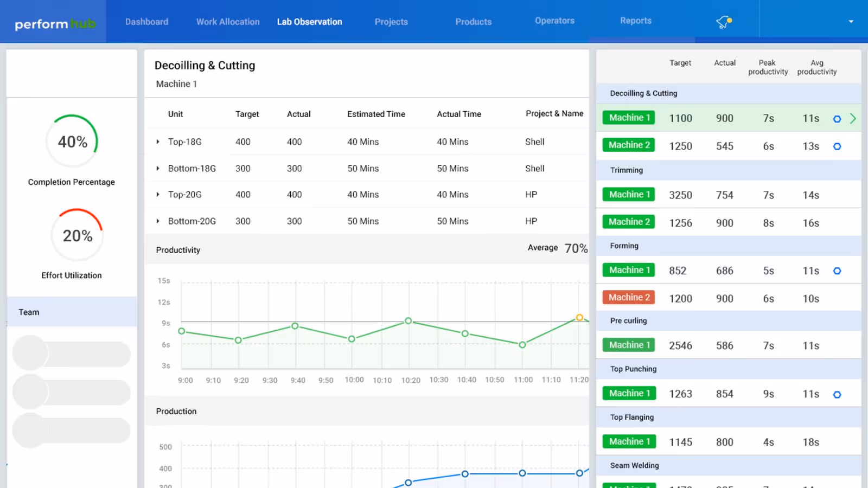The width and height of the screenshot is (868, 488).
Task: Open the Work Allocation tab
Action: coord(228,22)
